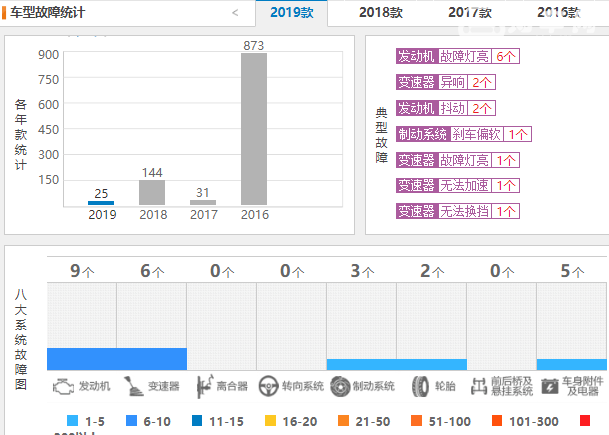Click the axle suspension (前后桥及悬挂系统) icon

click(479, 386)
